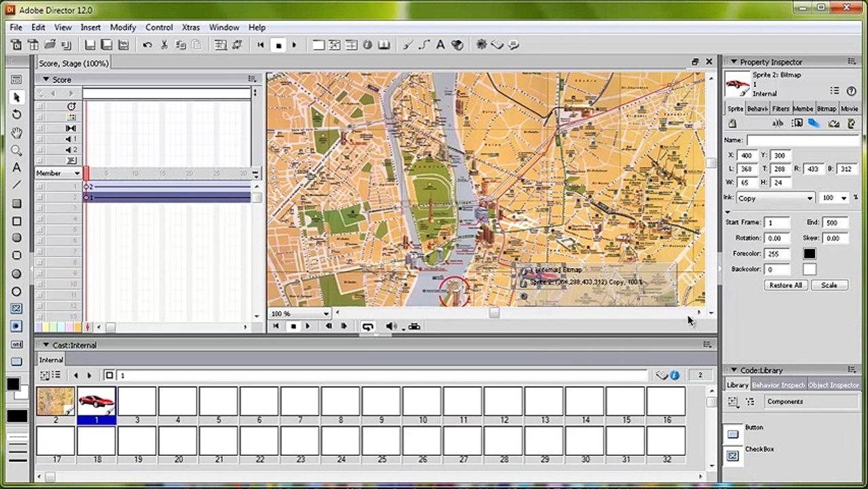Image resolution: width=868 pixels, height=489 pixels.
Task: Open the Modify menu
Action: click(x=123, y=27)
